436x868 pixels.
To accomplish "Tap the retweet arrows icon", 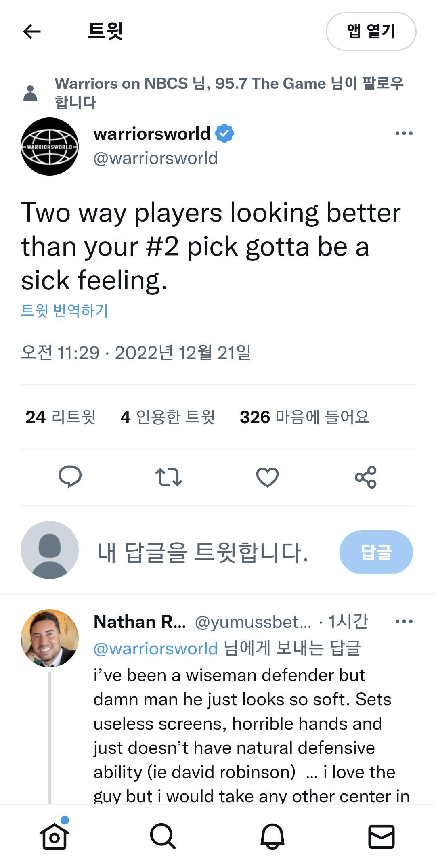I will (x=169, y=477).
